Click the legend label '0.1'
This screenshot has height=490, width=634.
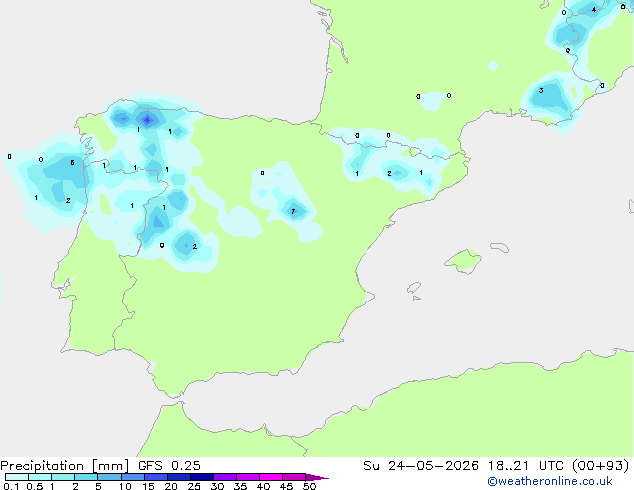click(x=11, y=486)
